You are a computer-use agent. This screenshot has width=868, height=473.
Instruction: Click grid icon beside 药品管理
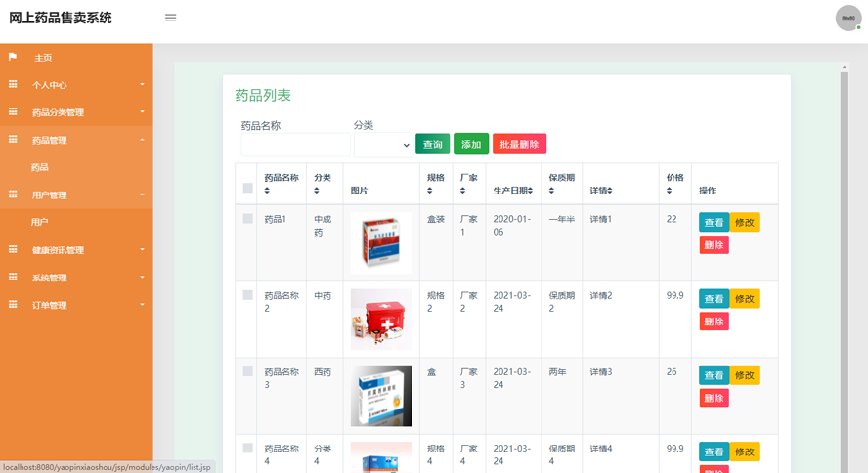pyautogui.click(x=13, y=140)
